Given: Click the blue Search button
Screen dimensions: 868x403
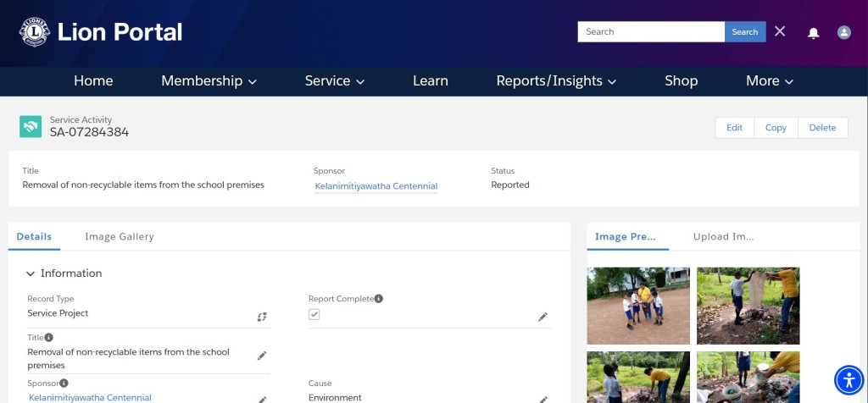Looking at the screenshot, I should (x=745, y=31).
